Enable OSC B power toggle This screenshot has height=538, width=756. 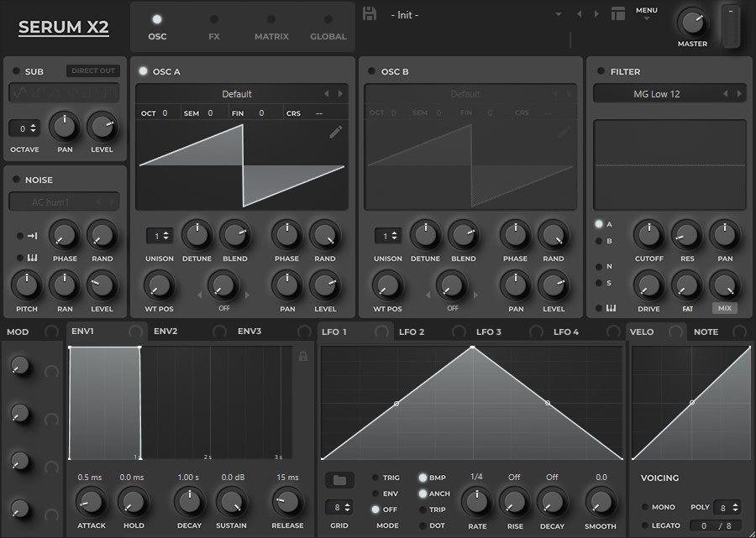[x=371, y=71]
